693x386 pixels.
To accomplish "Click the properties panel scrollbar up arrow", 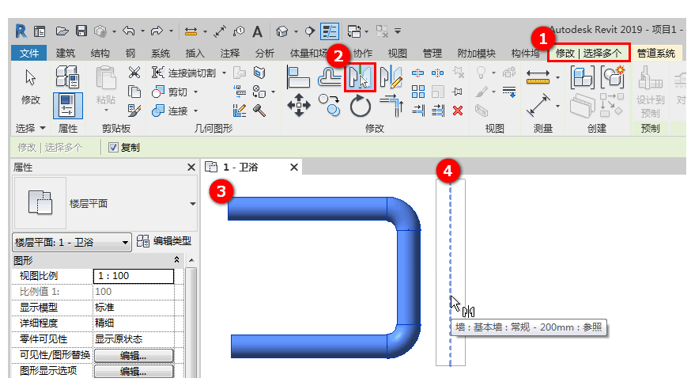I will [x=191, y=260].
